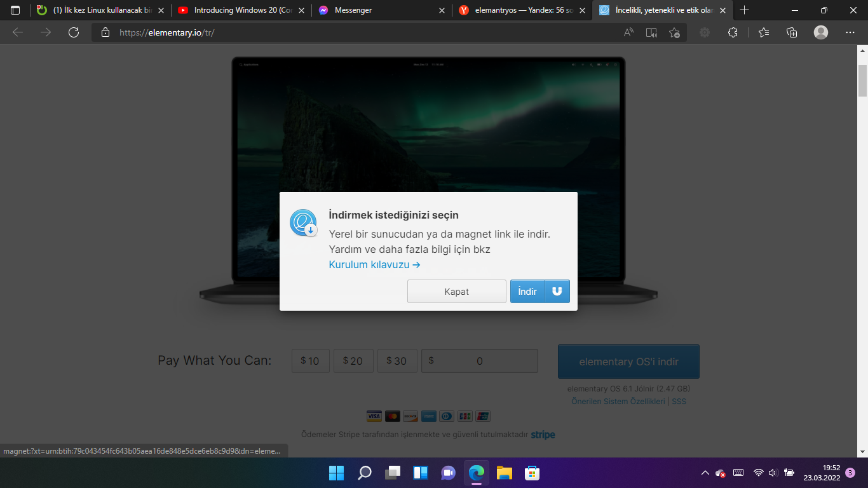
Task: Open the SSS link
Action: click(x=679, y=402)
